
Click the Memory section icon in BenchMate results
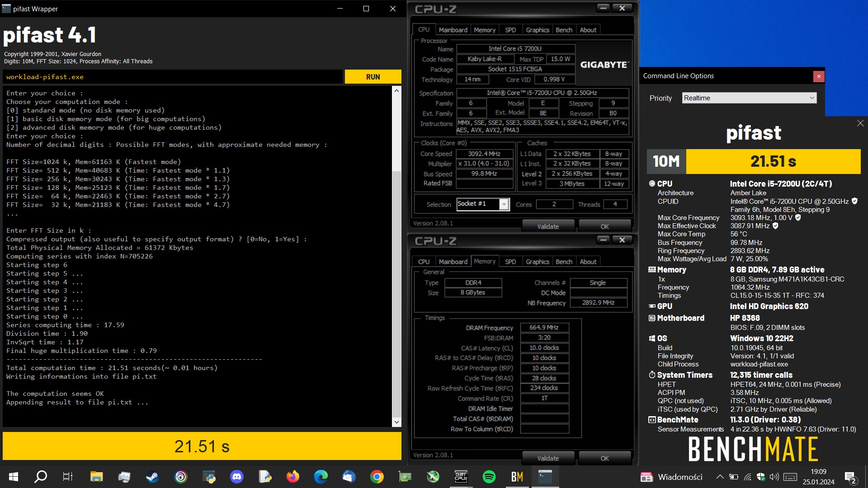pyautogui.click(x=652, y=270)
